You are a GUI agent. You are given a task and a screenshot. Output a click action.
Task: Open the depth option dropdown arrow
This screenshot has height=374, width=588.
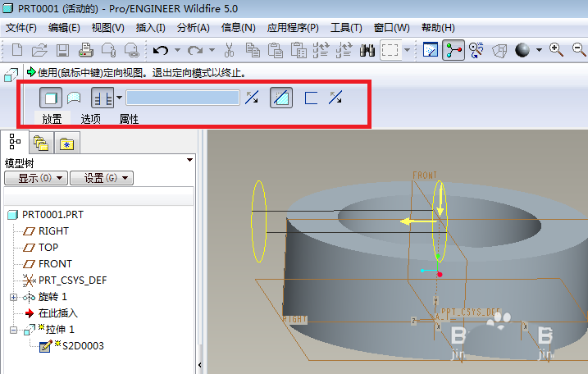coord(119,98)
